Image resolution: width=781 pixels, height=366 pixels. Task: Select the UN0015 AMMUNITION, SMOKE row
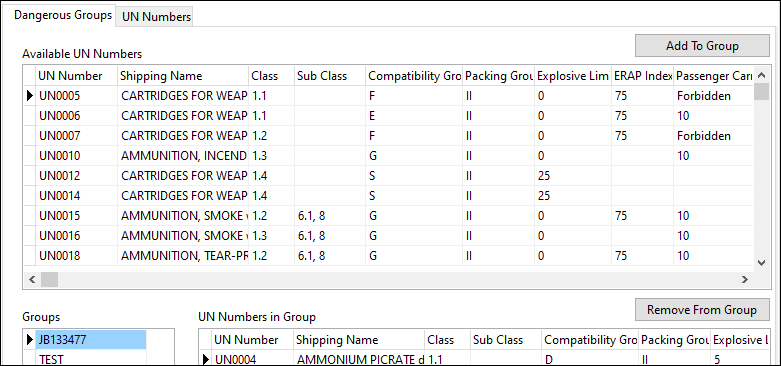coord(389,216)
